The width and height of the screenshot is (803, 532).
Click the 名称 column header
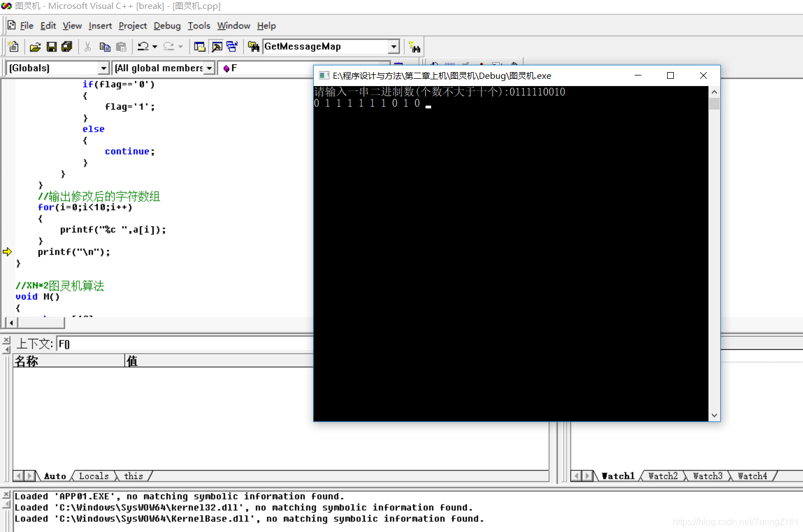[68, 361]
